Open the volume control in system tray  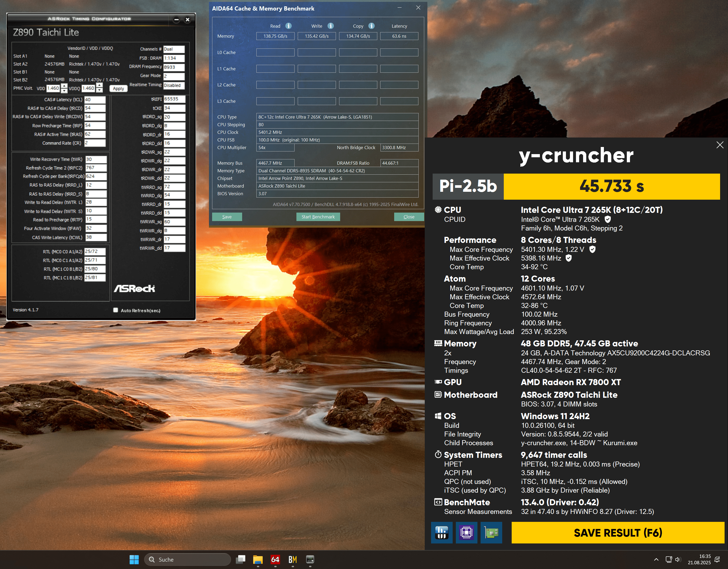point(678,559)
